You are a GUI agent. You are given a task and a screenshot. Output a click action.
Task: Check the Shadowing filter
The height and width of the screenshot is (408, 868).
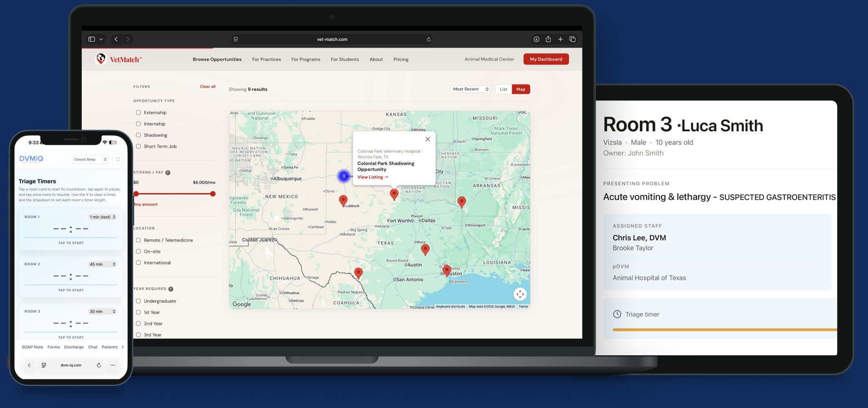[x=138, y=135]
